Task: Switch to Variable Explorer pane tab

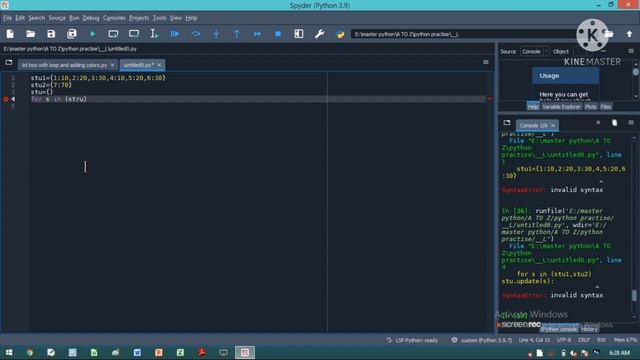Action: (x=561, y=107)
